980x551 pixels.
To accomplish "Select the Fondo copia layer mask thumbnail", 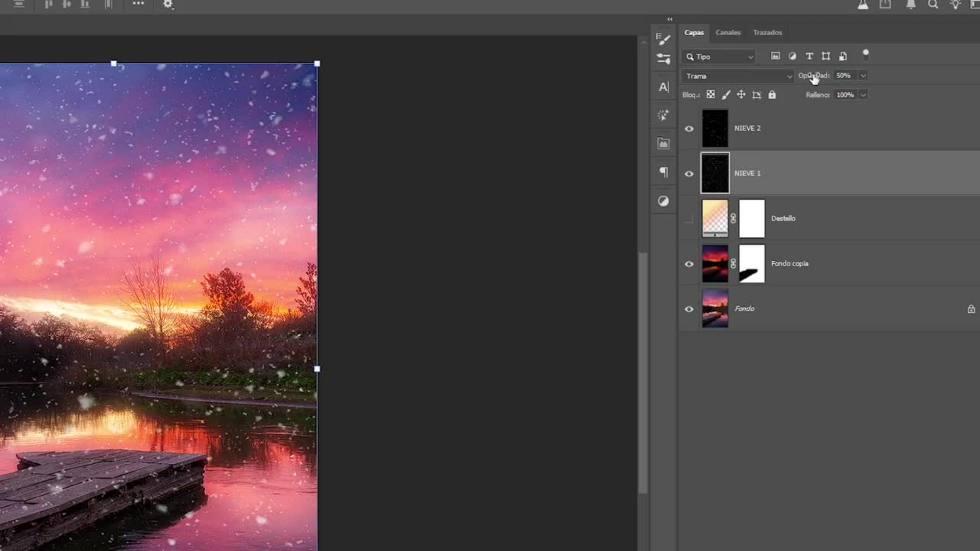I will (752, 264).
